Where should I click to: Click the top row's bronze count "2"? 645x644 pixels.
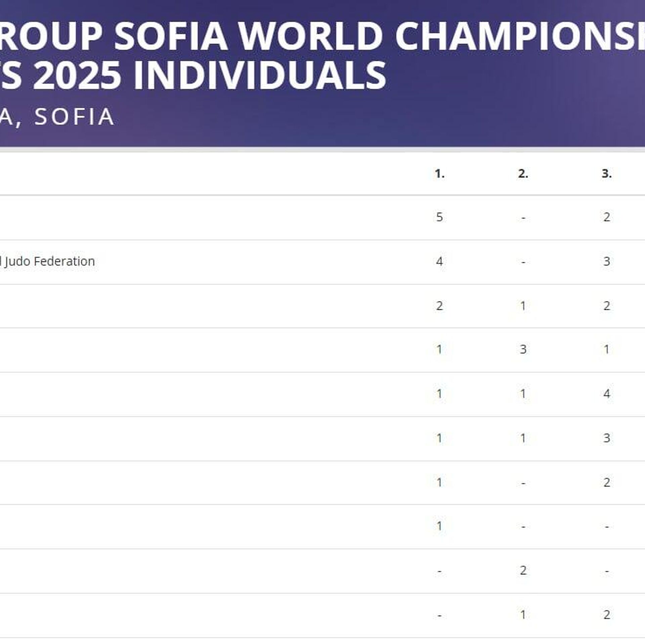tap(606, 217)
